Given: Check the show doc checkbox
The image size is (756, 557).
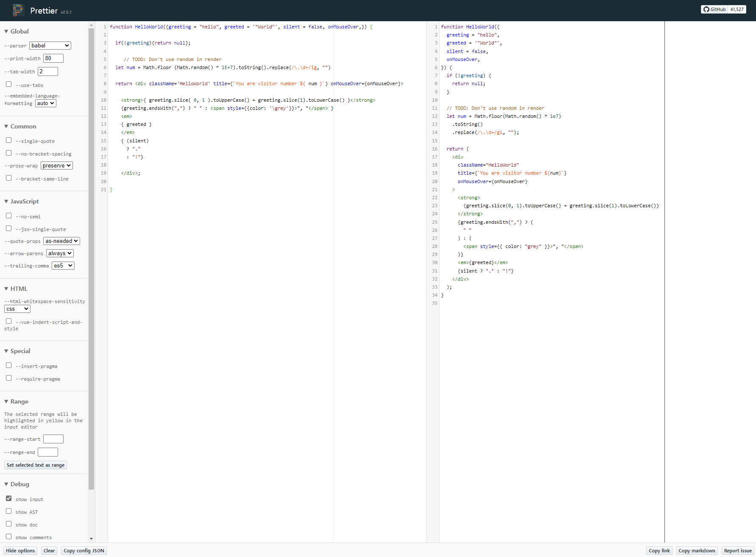Looking at the screenshot, I should click(8, 524).
